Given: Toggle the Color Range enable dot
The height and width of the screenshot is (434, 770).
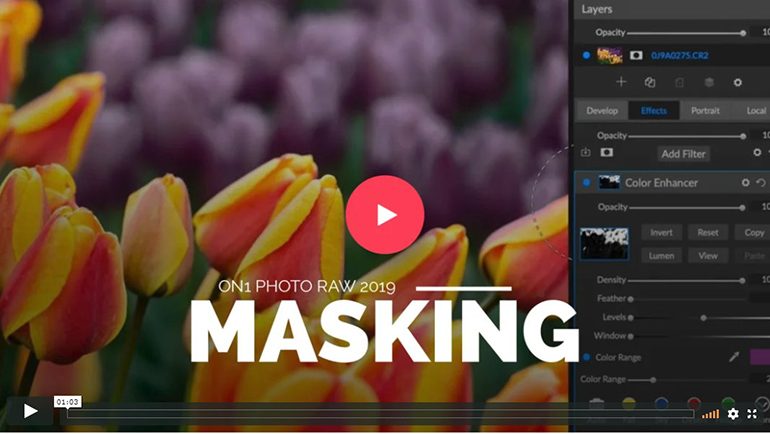Looking at the screenshot, I should pyautogui.click(x=586, y=357).
